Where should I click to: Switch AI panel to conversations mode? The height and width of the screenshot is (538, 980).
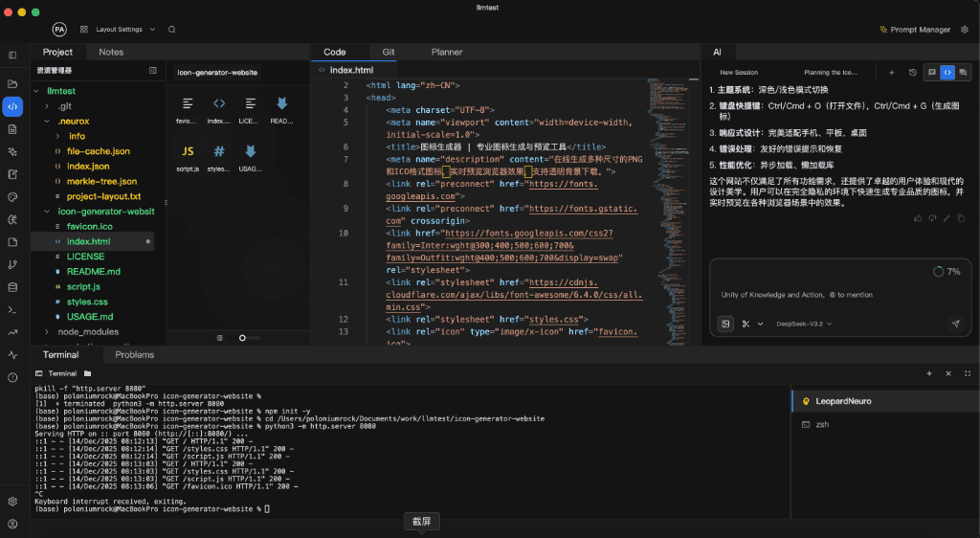point(963,73)
